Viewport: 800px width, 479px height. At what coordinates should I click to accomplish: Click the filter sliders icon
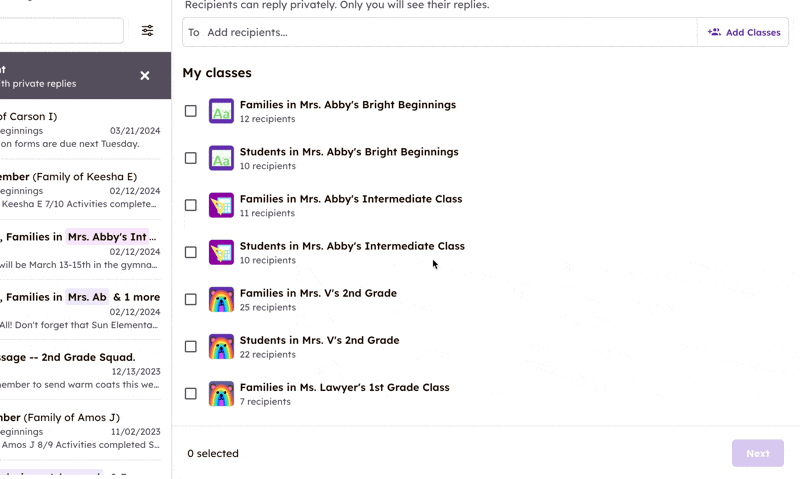tap(147, 31)
